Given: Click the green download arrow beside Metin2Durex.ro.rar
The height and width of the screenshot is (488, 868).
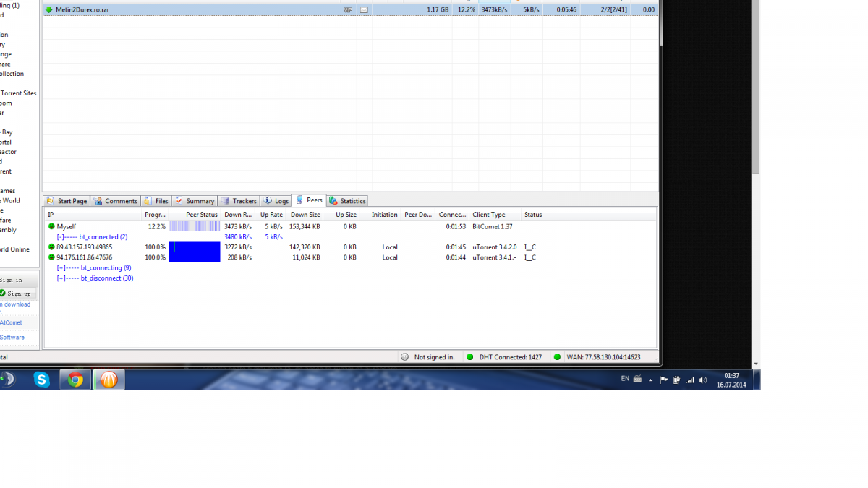Looking at the screenshot, I should [48, 9].
